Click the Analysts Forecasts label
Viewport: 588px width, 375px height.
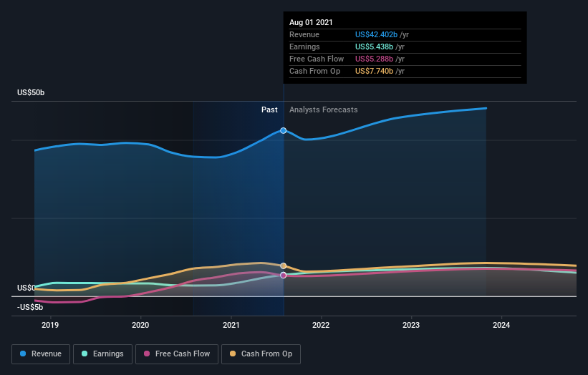point(323,109)
